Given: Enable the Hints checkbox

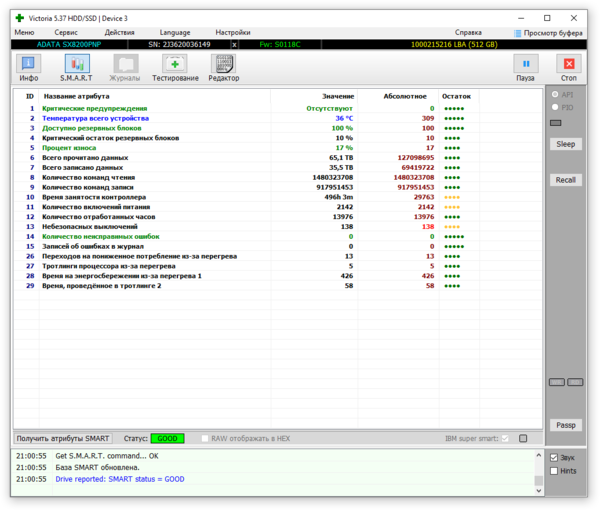Looking at the screenshot, I should 555,471.
